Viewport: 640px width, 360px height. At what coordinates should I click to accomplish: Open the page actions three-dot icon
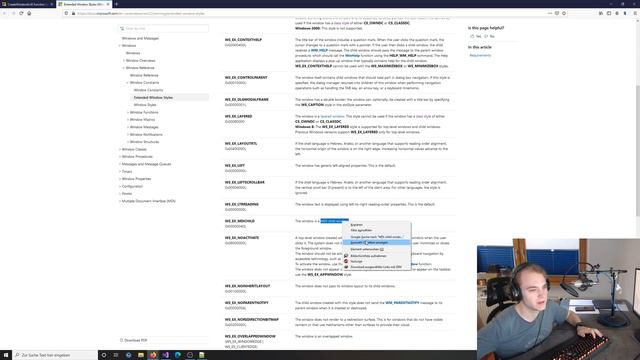[x=550, y=13]
